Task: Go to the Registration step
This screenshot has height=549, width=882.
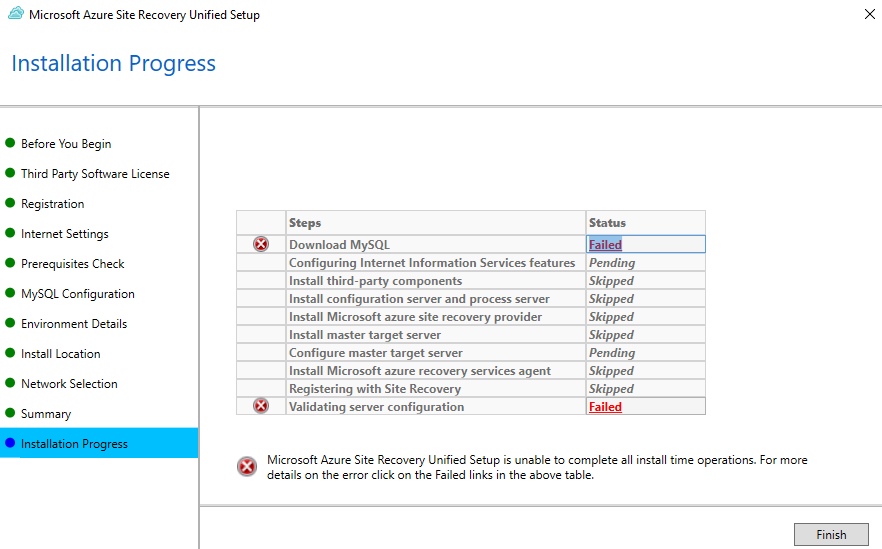Action: click(52, 204)
